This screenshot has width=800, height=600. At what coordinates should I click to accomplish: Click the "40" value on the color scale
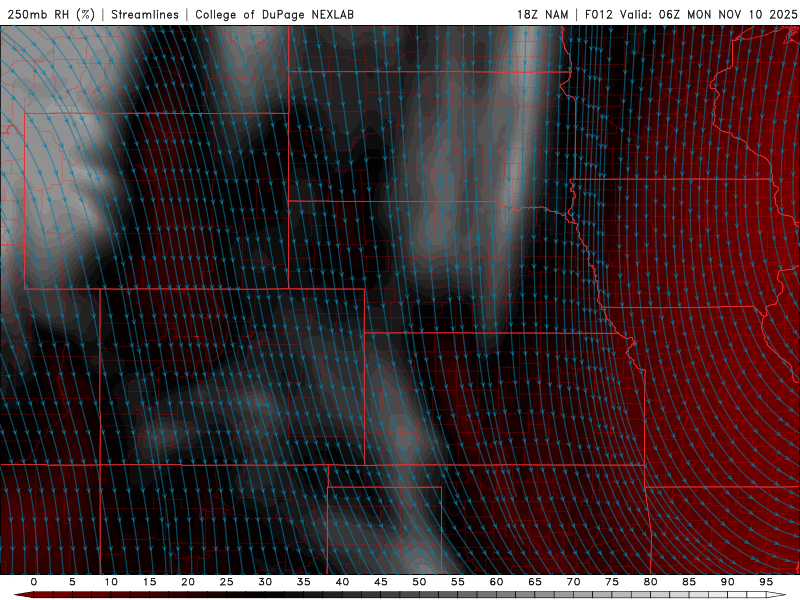[342, 582]
